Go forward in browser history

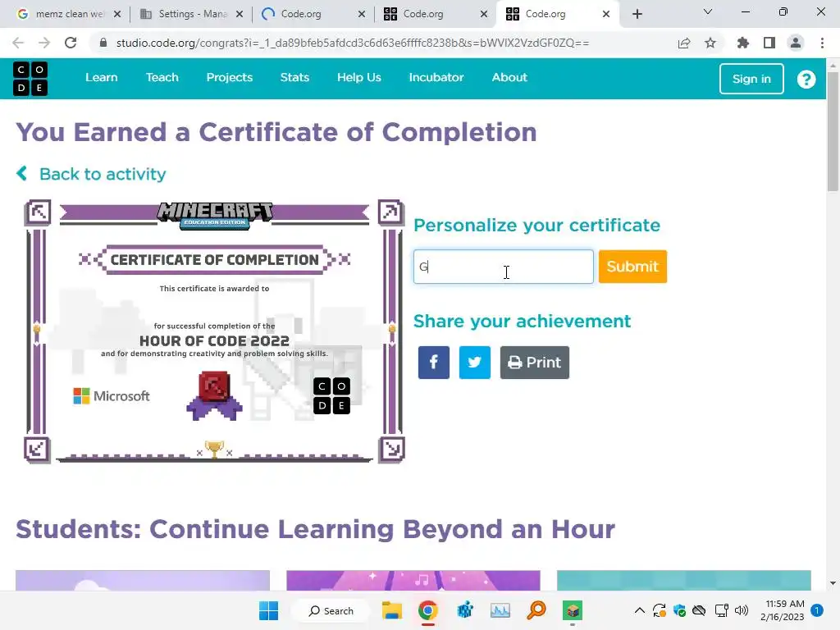pos(44,43)
